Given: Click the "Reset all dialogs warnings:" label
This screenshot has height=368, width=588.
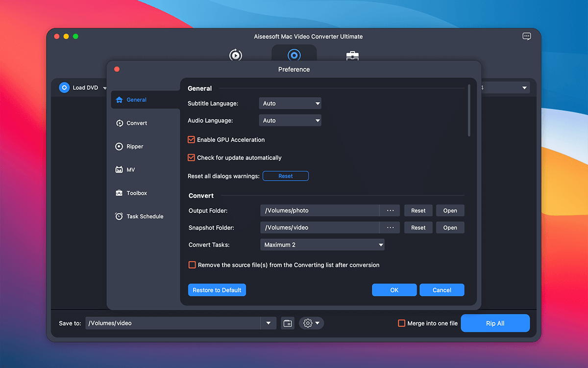Looking at the screenshot, I should [223, 176].
